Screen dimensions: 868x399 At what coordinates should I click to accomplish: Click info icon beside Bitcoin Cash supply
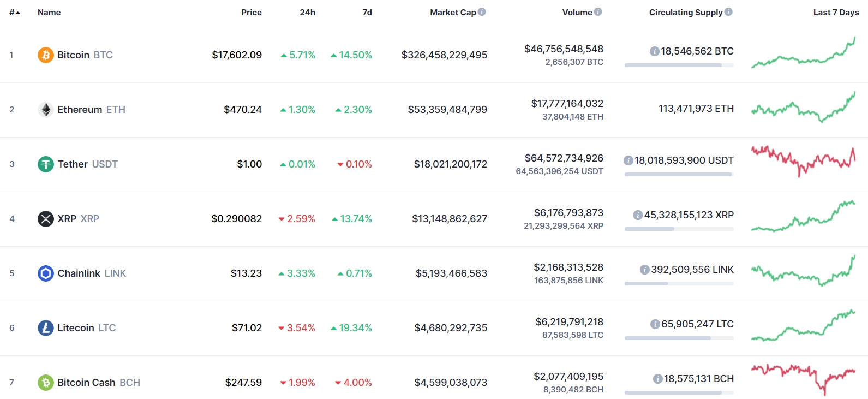click(x=657, y=379)
